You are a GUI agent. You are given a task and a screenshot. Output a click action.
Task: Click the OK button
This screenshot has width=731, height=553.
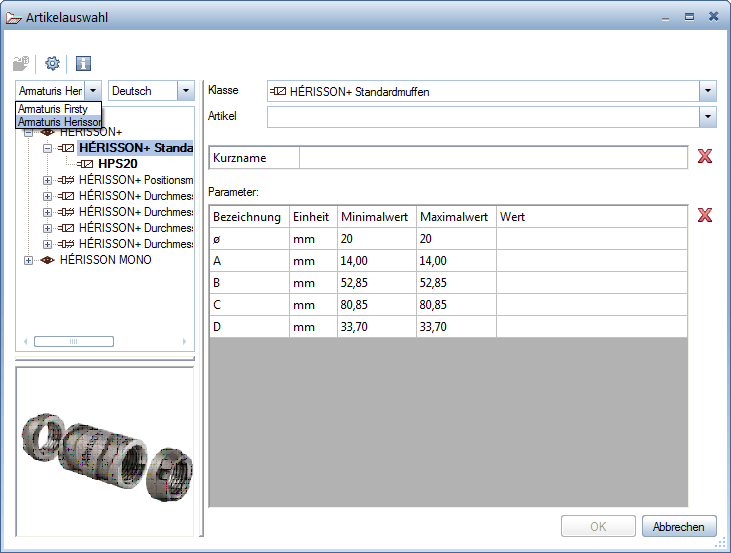pos(598,526)
